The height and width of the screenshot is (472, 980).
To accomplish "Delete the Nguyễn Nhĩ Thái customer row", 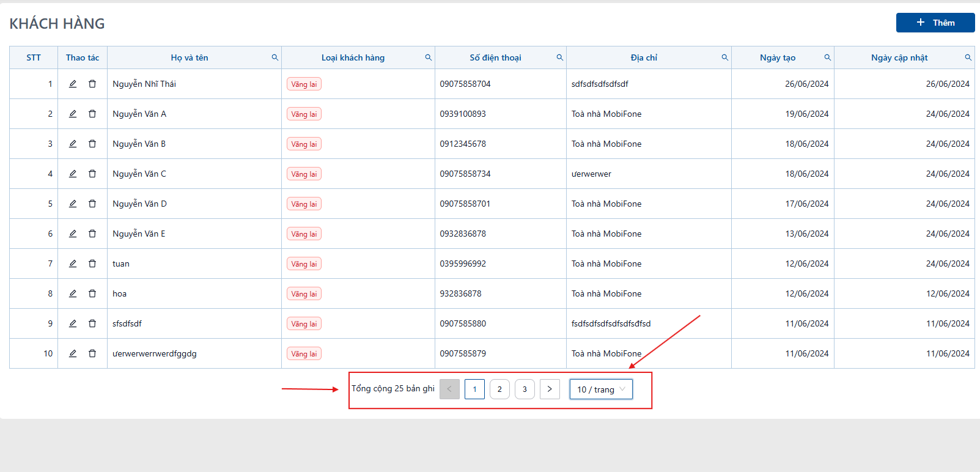I will (92, 84).
